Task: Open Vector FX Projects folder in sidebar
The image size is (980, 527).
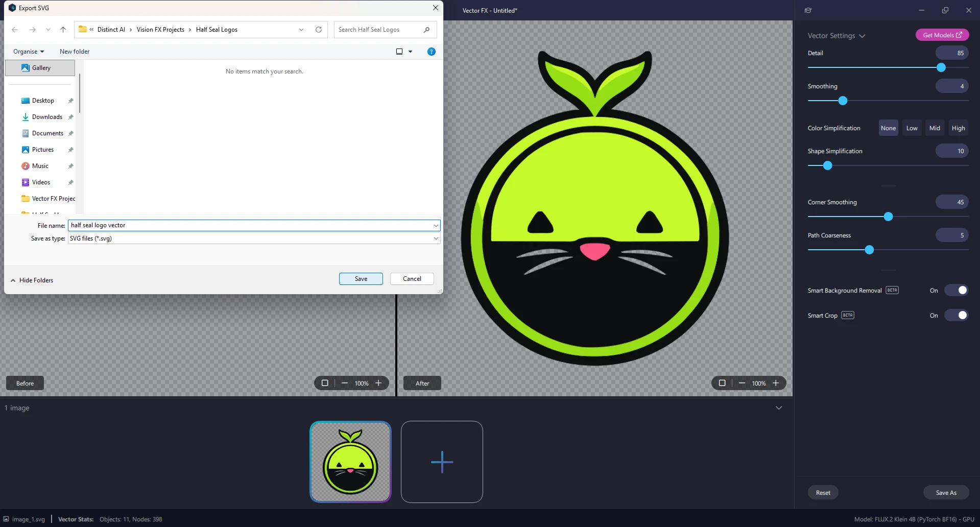Action: 49,199
